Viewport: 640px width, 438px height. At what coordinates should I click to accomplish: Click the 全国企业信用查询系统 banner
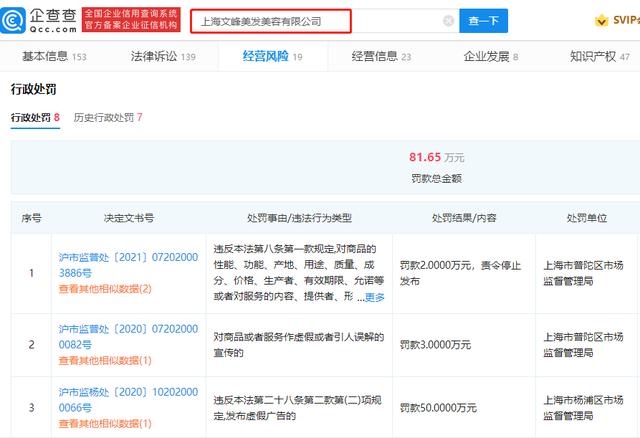coord(131,19)
